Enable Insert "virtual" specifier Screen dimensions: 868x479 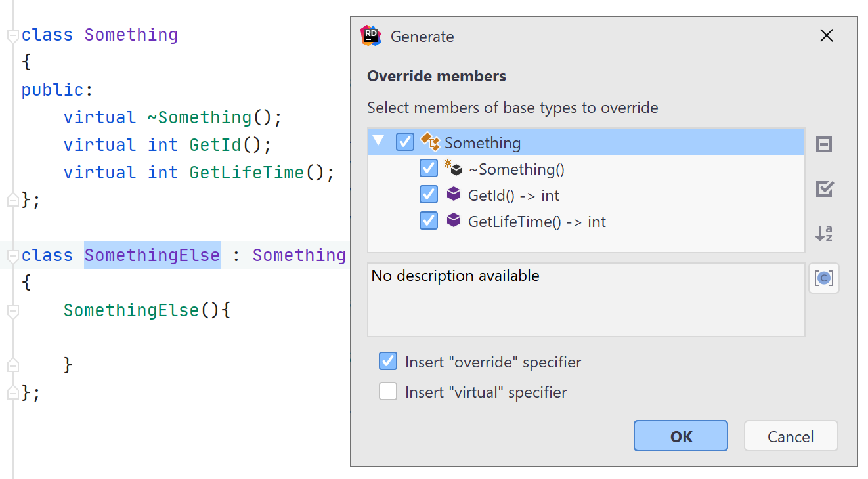(388, 391)
